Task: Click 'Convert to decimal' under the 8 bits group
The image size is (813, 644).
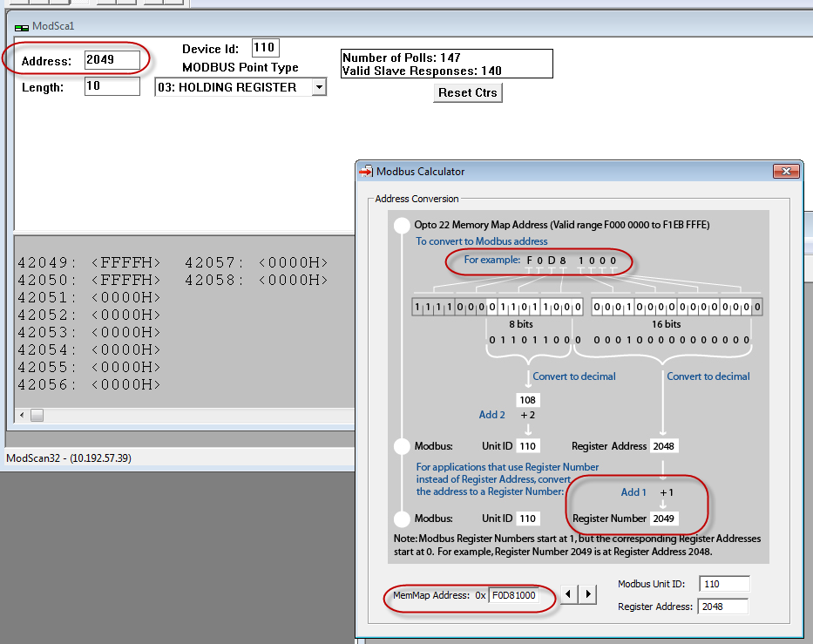Action: coord(574,376)
